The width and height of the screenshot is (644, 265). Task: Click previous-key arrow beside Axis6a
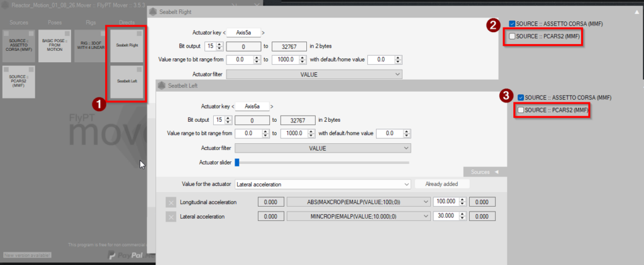pyautogui.click(x=233, y=107)
